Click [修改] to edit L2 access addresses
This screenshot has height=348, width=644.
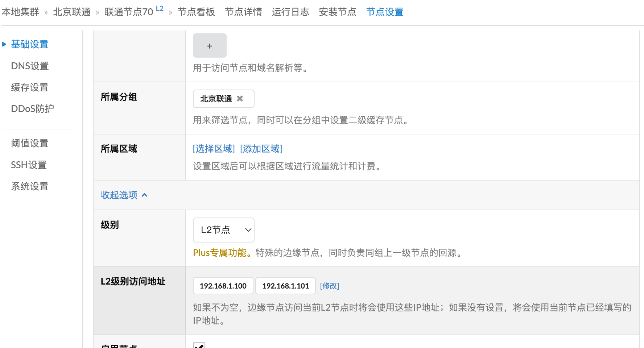pos(329,286)
